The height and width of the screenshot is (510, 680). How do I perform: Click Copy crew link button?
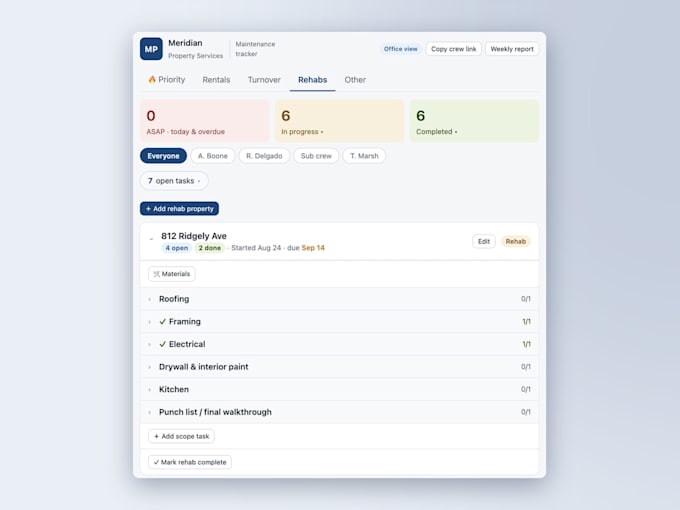click(454, 49)
